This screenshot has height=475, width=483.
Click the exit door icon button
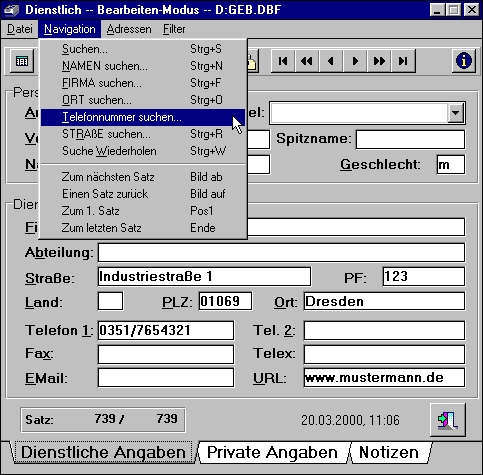point(448,420)
